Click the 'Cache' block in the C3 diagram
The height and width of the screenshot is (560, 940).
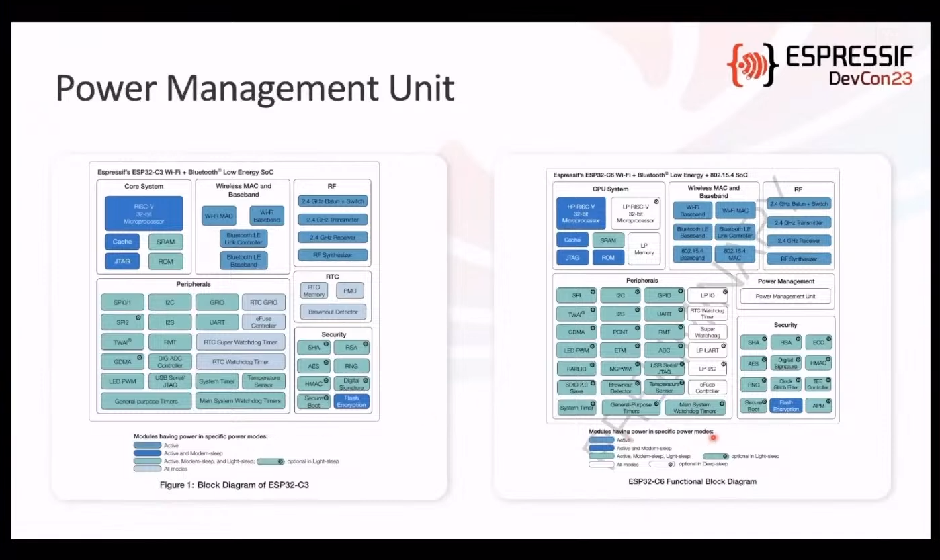click(x=122, y=242)
